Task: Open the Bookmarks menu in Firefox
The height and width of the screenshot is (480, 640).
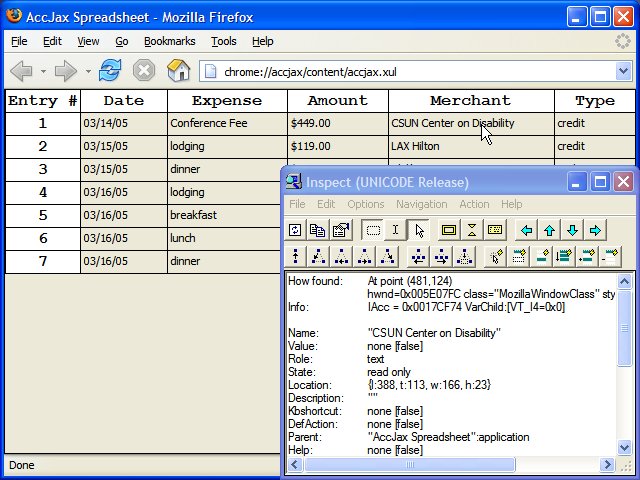Action: [169, 41]
